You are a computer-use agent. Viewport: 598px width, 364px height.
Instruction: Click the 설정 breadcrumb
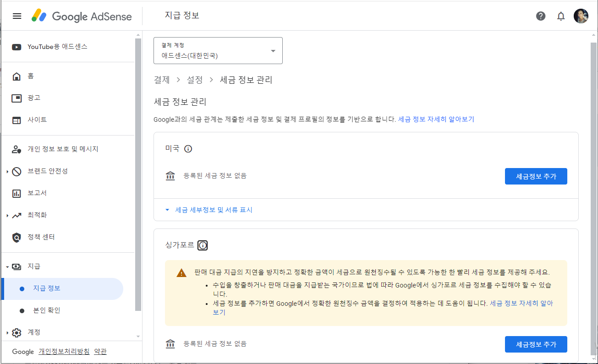195,80
